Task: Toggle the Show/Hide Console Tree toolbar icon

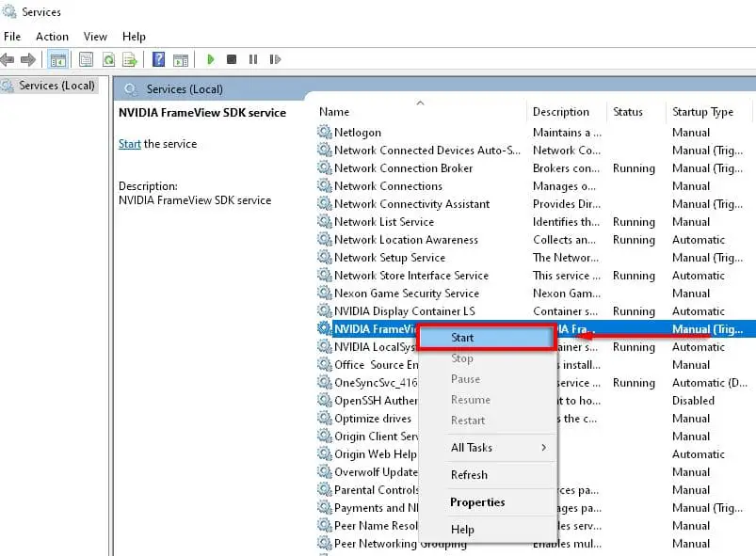Action: [x=57, y=59]
